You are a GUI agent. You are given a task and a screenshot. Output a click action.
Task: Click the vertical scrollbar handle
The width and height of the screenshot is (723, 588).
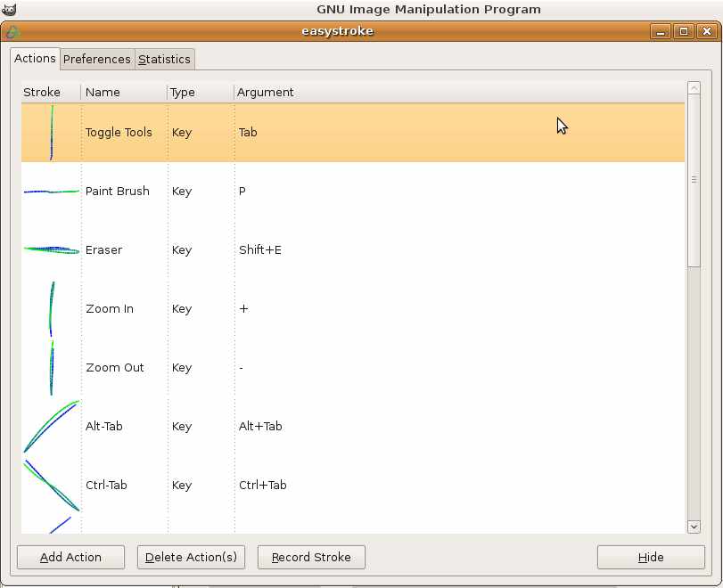pyautogui.click(x=694, y=180)
